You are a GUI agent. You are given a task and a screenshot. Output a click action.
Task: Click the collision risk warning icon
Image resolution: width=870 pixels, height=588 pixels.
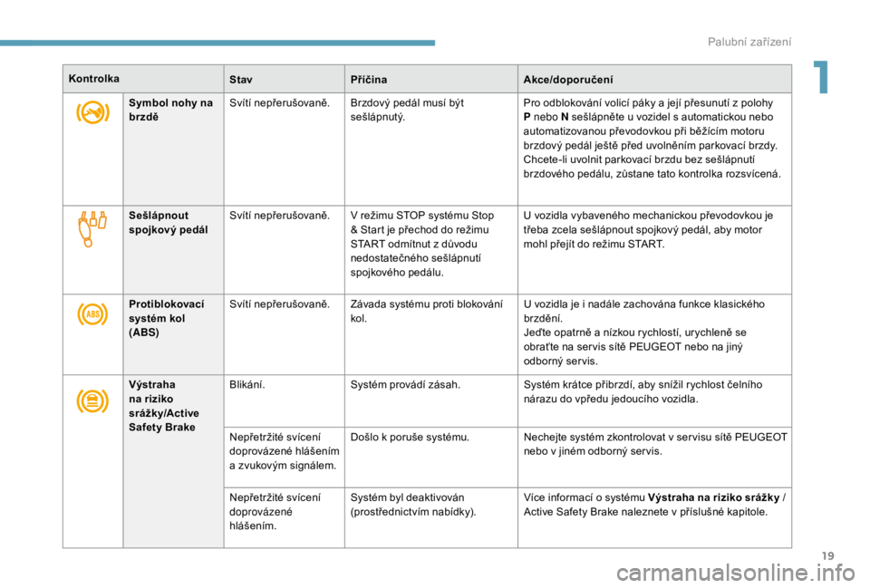[x=92, y=399]
